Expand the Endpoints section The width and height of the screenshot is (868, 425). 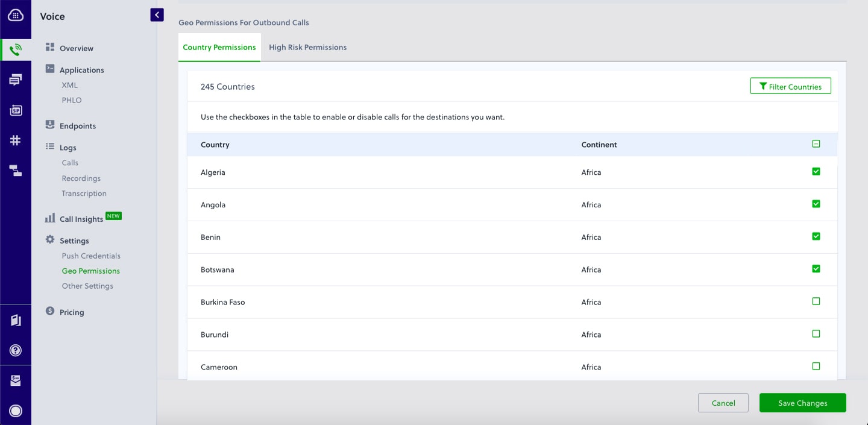[78, 125]
